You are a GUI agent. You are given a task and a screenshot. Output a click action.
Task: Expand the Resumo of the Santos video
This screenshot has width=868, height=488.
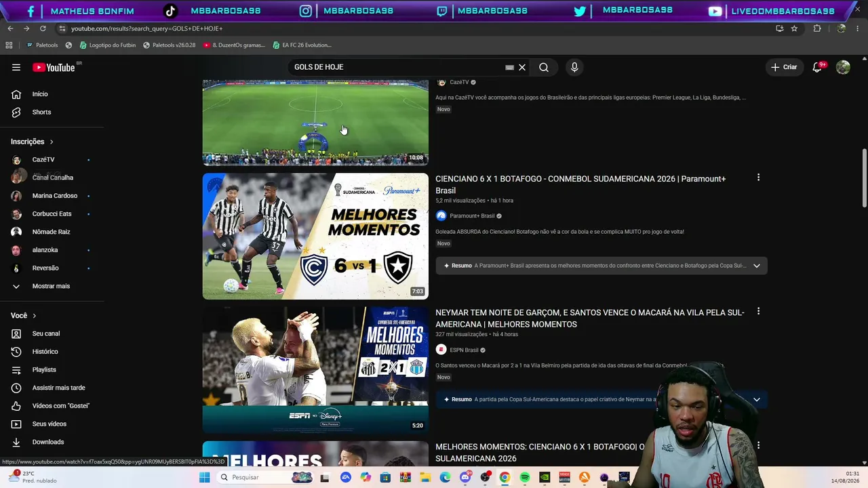point(601,400)
